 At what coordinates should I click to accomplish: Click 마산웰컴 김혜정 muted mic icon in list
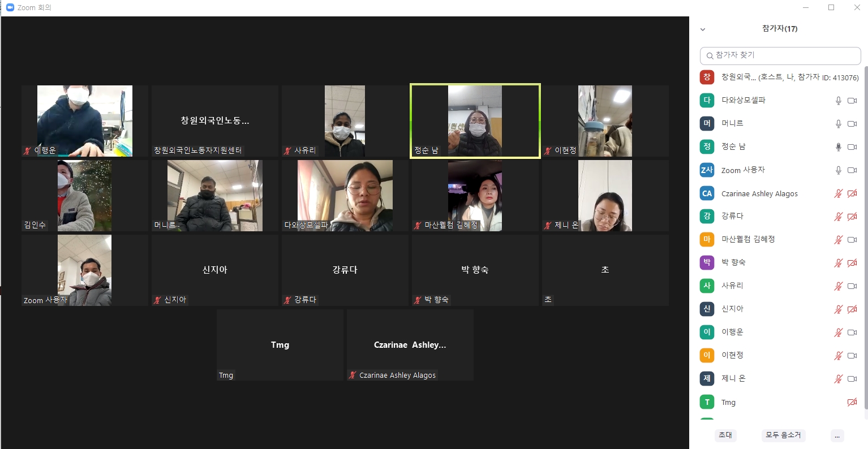(x=839, y=240)
